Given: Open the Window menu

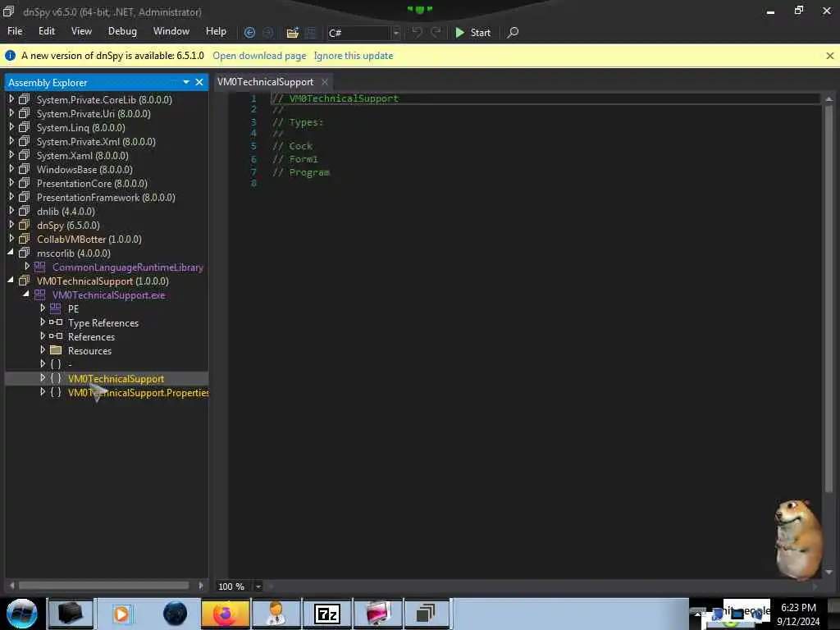Looking at the screenshot, I should pos(171,31).
